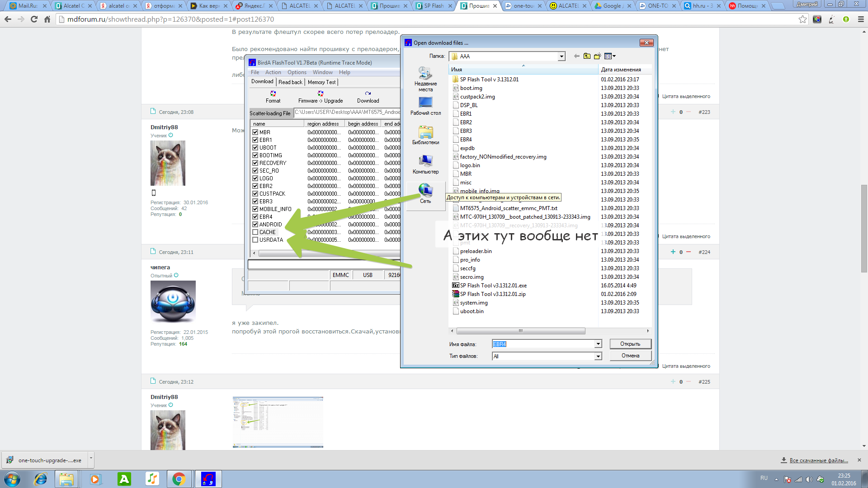Enable the USRDATA partition checkbox
Viewport: 868px width, 488px height.
coord(255,240)
